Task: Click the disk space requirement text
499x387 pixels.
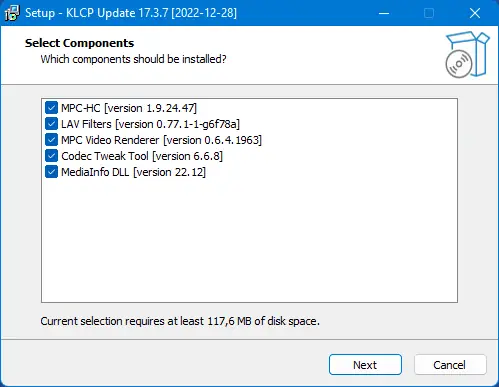Action: 180,321
